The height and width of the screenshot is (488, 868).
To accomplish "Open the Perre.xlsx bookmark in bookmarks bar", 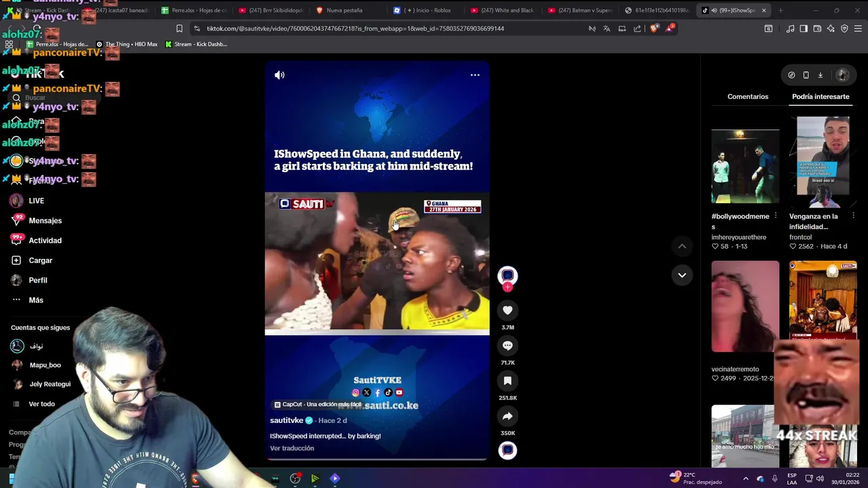I will [57, 44].
